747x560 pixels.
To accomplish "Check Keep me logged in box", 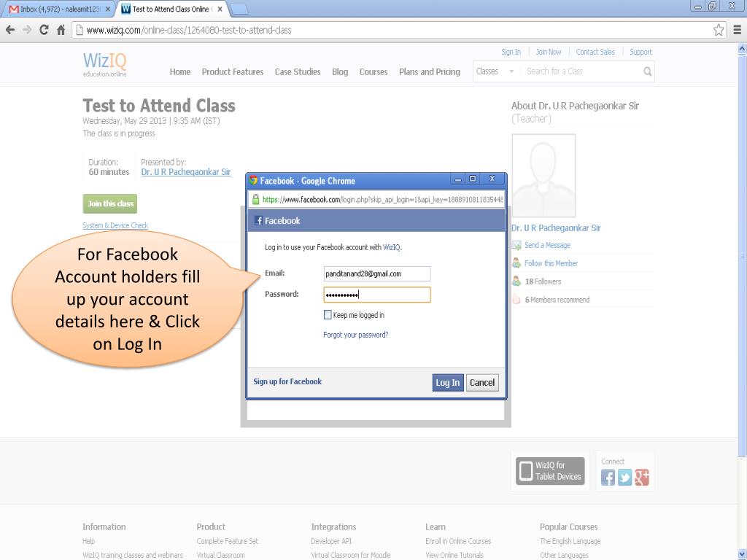I will click(x=328, y=315).
